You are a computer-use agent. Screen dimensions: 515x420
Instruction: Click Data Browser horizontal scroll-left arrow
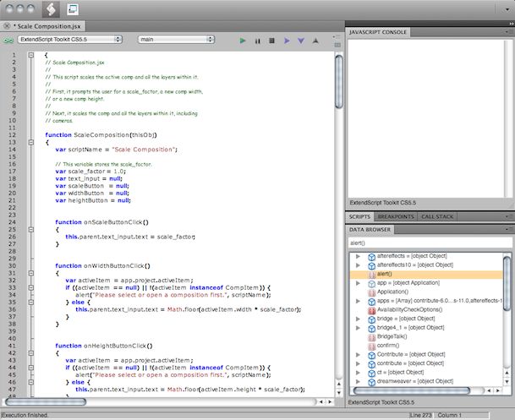[x=489, y=390]
